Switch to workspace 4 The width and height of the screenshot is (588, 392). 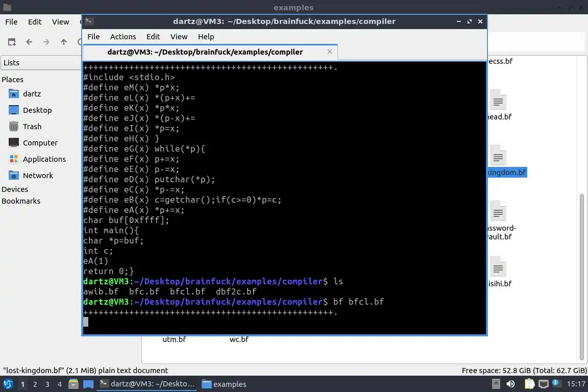tap(60, 384)
